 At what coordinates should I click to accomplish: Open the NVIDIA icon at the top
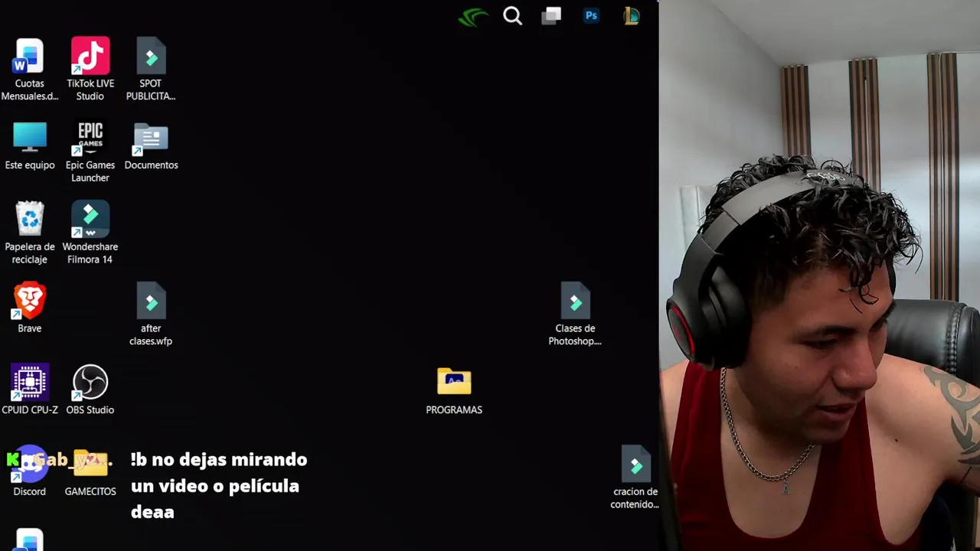click(473, 16)
